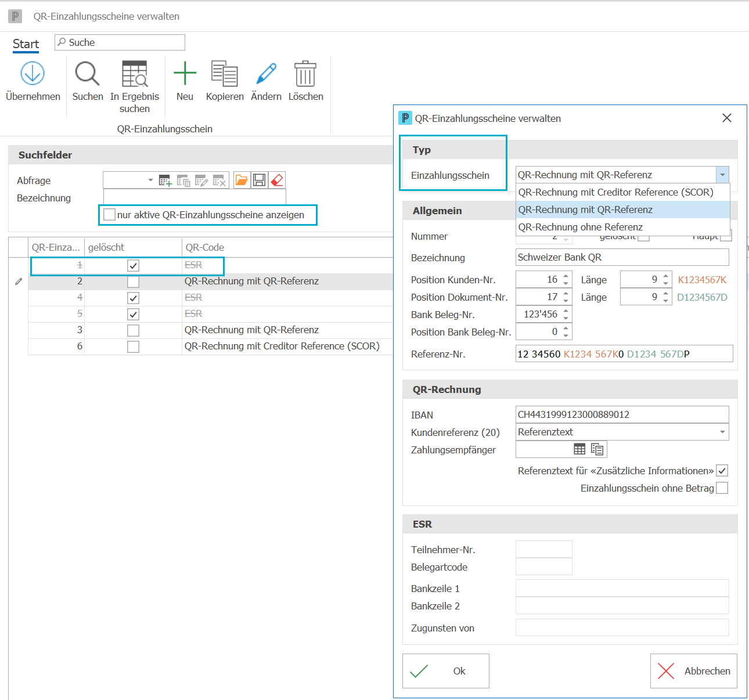Click the Löschen trash can icon
Image resolution: width=749 pixels, height=700 pixels.
coord(305,74)
